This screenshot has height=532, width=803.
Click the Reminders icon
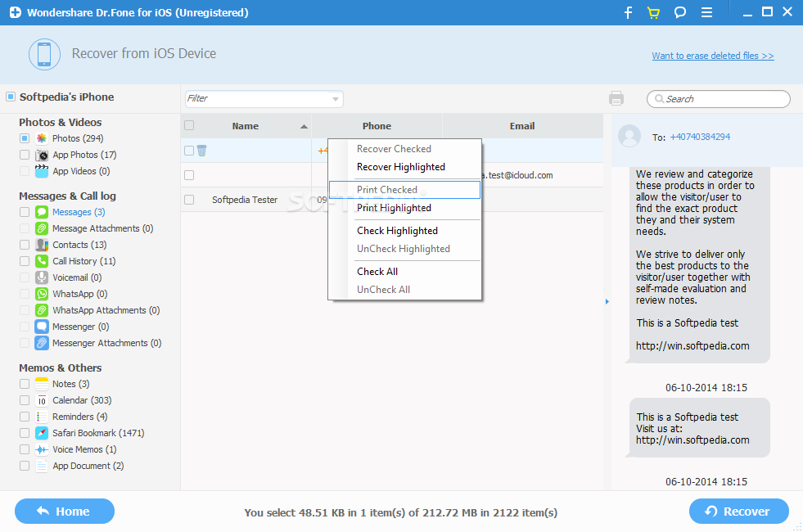coord(42,417)
